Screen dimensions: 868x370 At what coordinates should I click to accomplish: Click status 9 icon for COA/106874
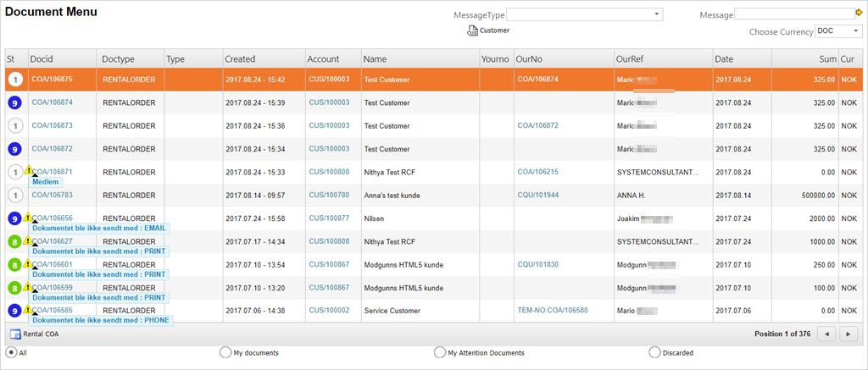[x=14, y=102]
